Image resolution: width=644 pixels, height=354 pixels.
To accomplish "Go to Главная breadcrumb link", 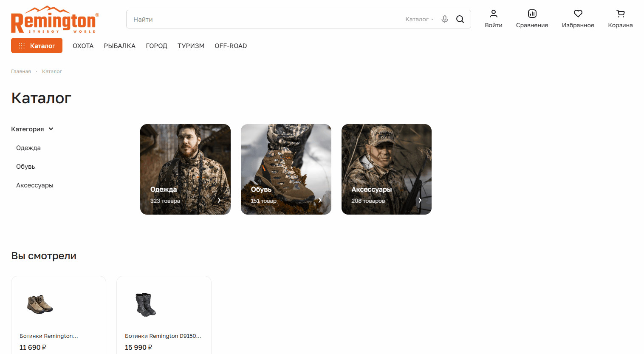I will (21, 71).
